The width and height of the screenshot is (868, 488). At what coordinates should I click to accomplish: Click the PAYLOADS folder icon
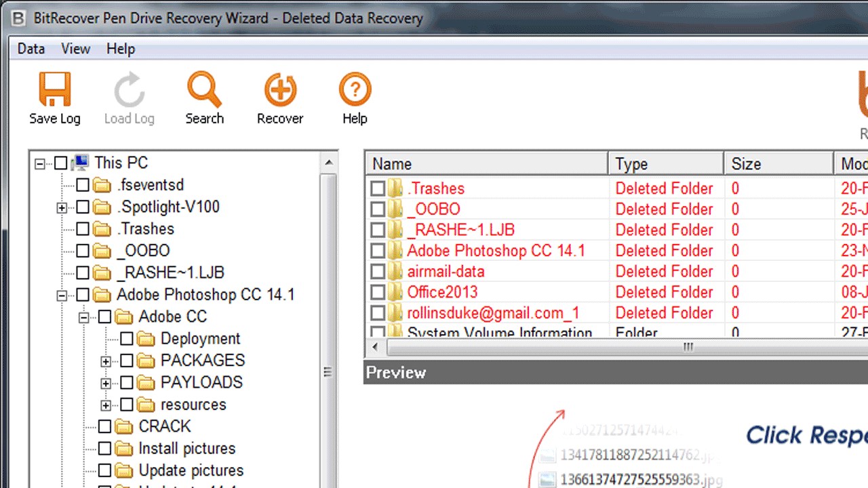click(x=146, y=382)
